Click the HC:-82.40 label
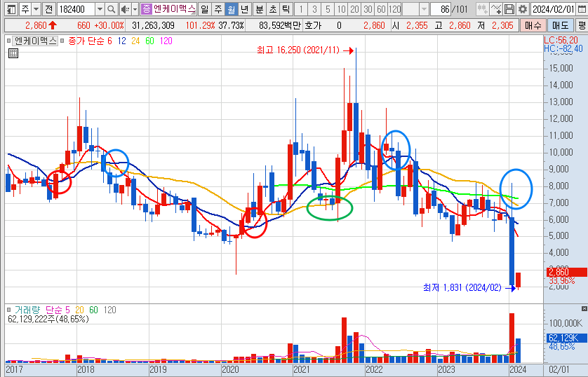Screen dimensions: 588x377 click(x=563, y=48)
